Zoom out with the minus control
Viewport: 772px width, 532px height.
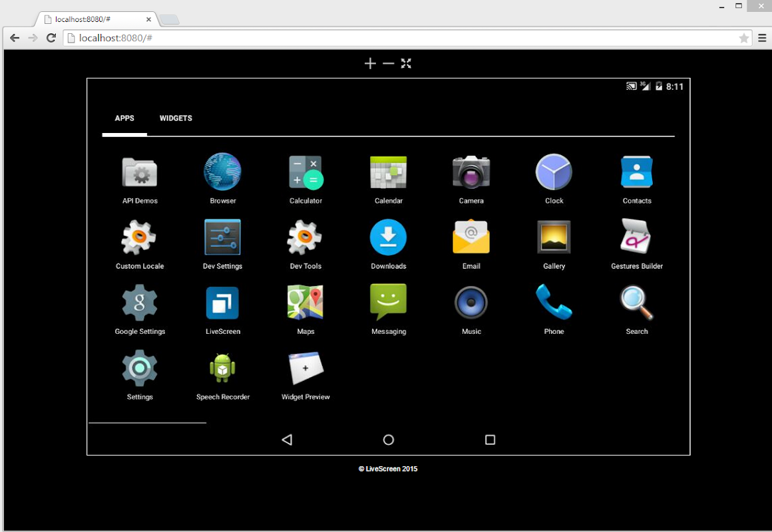389,63
